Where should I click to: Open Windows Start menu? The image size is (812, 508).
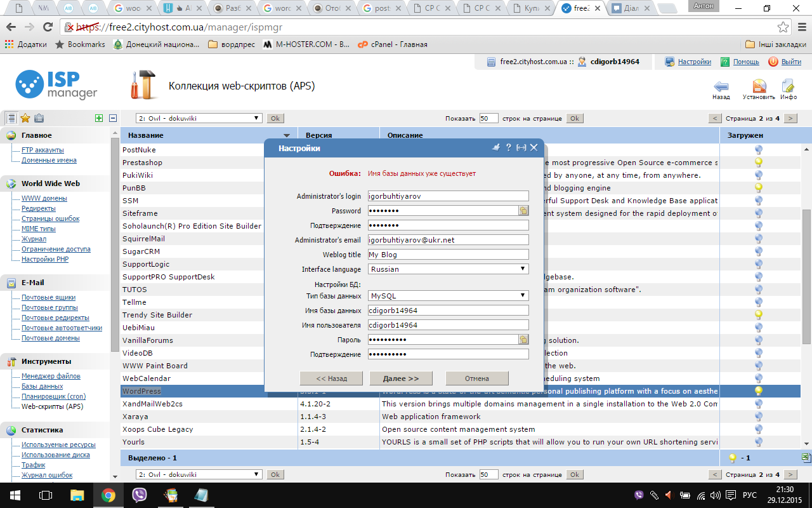tap(15, 495)
